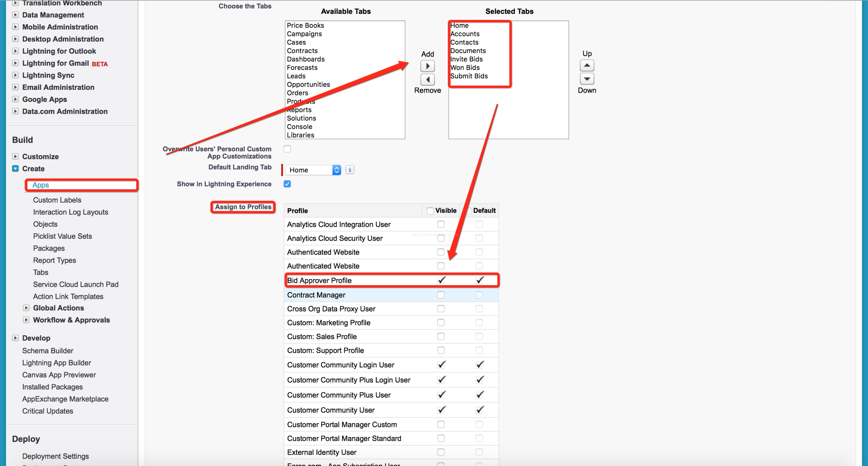Open Action Link Templates link
Viewport: 868px width, 466px height.
click(68, 296)
